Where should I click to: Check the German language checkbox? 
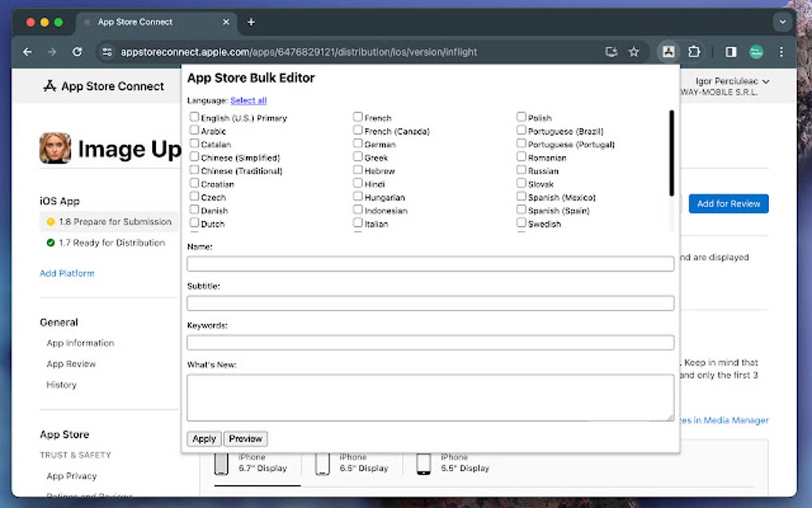pos(358,143)
